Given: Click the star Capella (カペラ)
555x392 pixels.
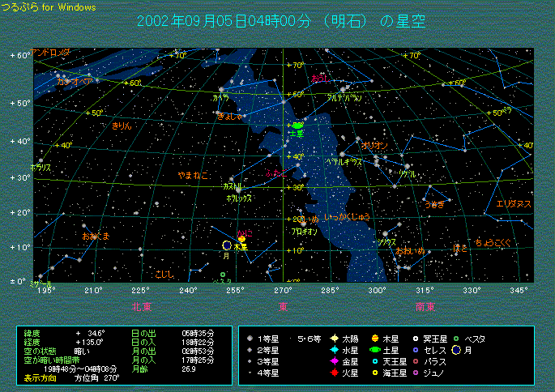Looking at the screenshot, I should pos(221,90).
